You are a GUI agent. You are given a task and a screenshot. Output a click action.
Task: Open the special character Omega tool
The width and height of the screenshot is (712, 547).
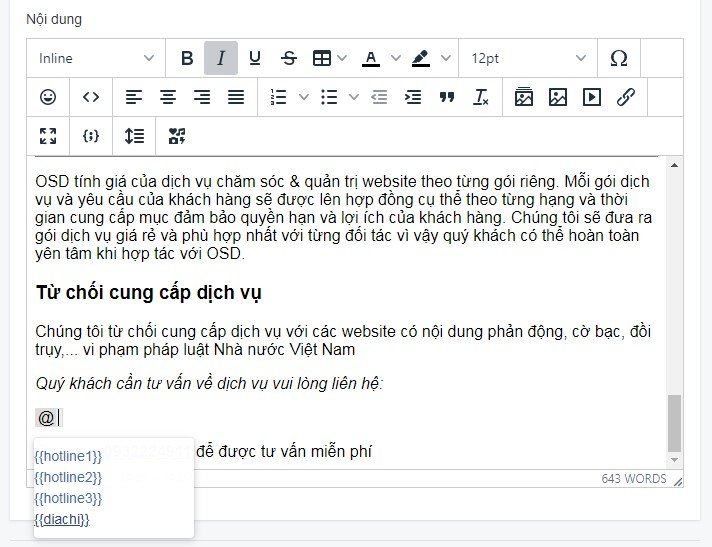[x=619, y=58]
